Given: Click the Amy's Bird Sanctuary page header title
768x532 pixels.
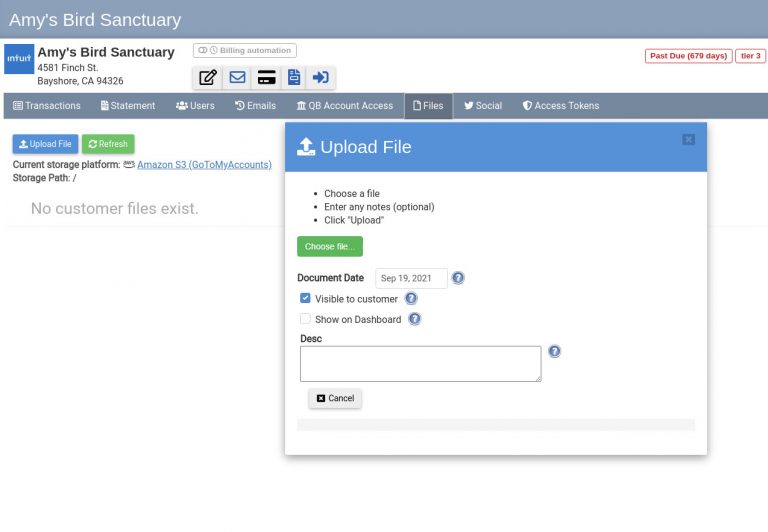Looking at the screenshot, I should (x=95, y=20).
